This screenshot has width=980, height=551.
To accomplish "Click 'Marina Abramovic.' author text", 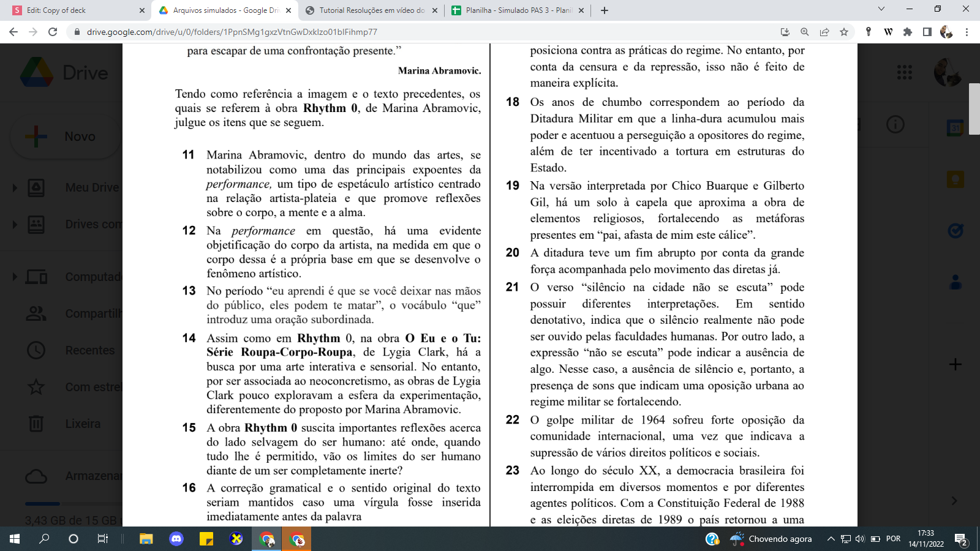I will click(x=439, y=71).
